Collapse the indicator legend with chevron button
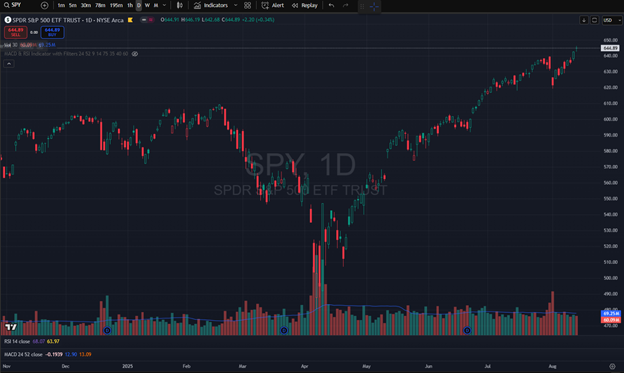Viewport: 624px width, 373px height. [9, 64]
